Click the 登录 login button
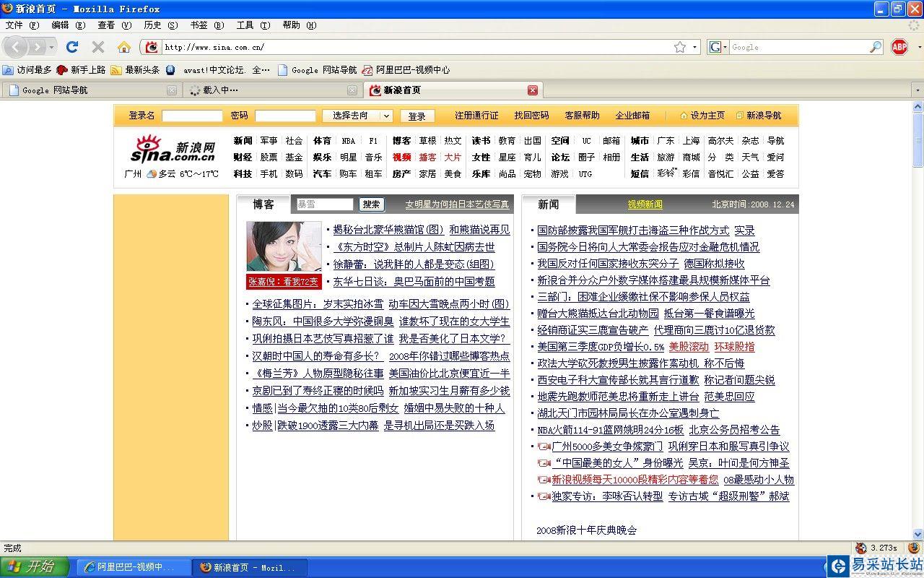 (x=417, y=116)
